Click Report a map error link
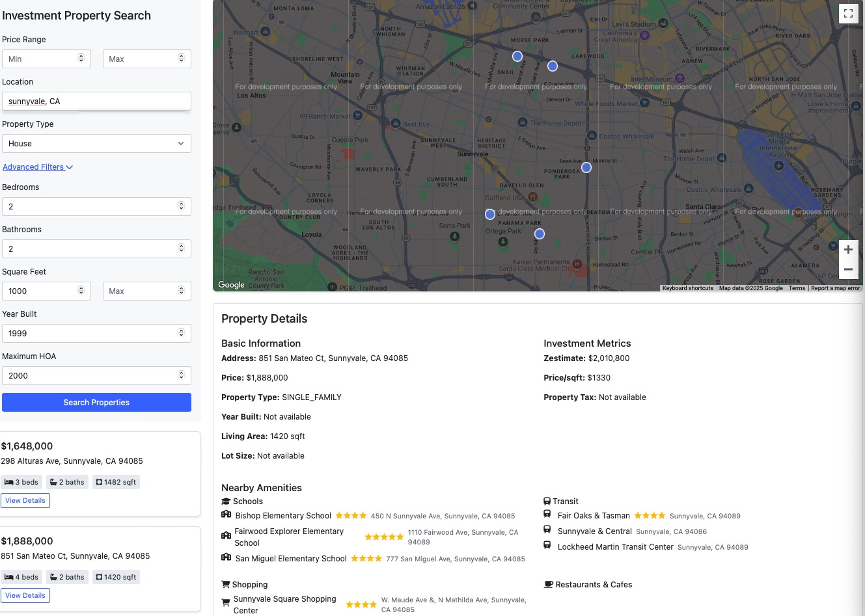 pos(836,288)
